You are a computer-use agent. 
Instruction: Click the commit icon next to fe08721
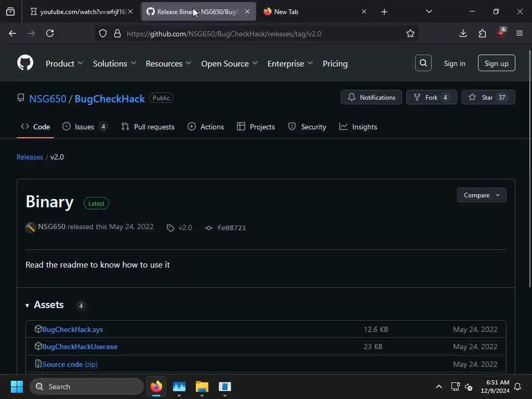209,228
